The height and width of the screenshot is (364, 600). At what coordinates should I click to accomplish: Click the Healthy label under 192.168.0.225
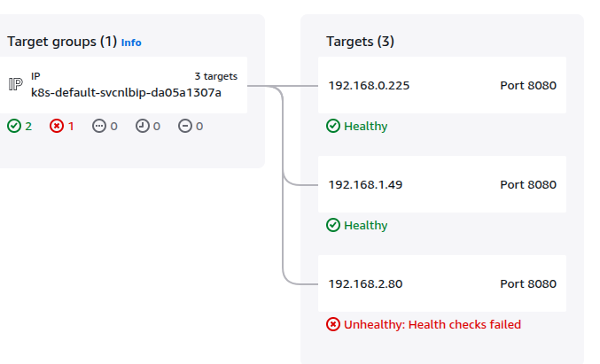pos(365,126)
